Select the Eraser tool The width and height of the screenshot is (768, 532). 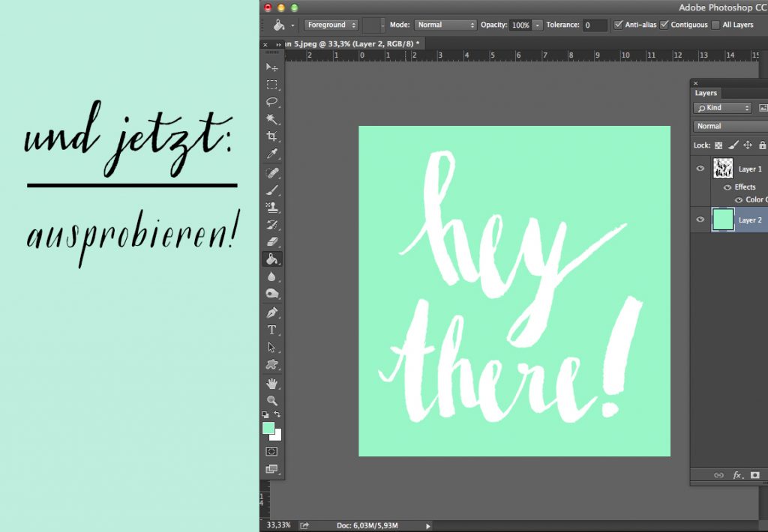272,241
